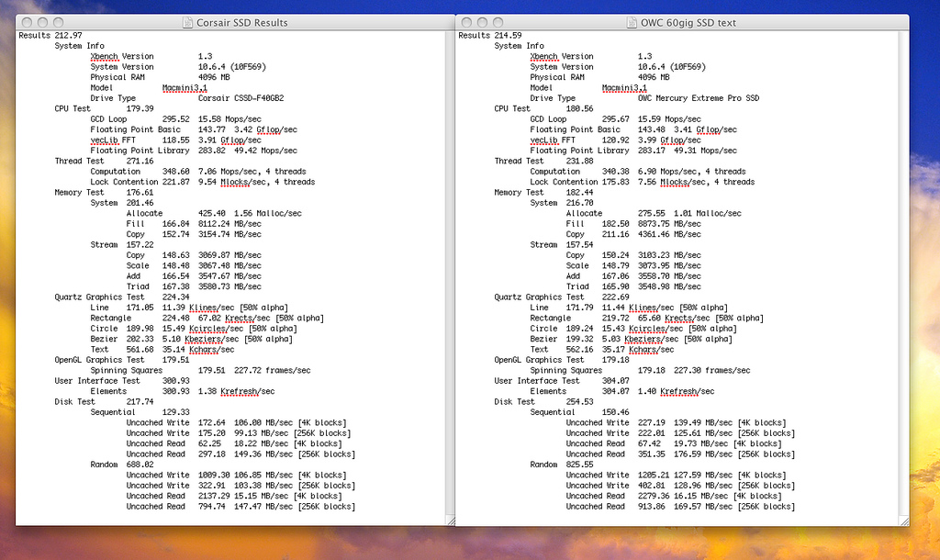Click the vertical scrollbar of the OWC window
This screenshot has width=940, height=560.
(904, 273)
